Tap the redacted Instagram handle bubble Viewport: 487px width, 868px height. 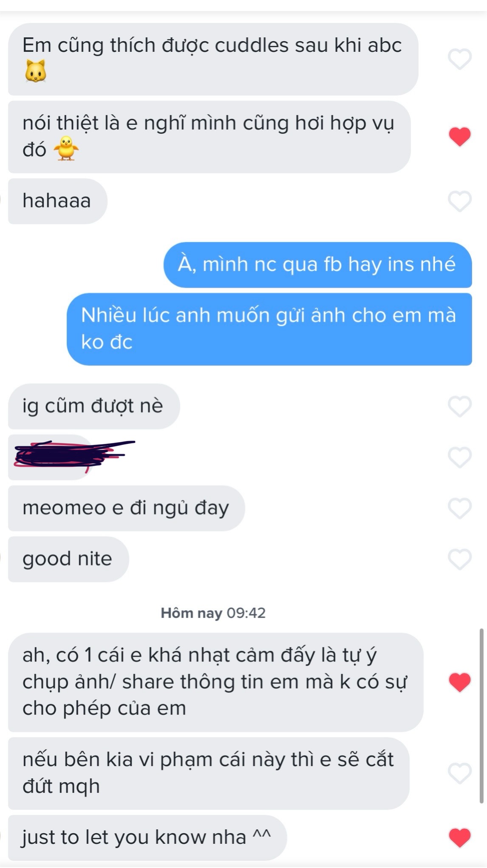pyautogui.click(x=51, y=457)
